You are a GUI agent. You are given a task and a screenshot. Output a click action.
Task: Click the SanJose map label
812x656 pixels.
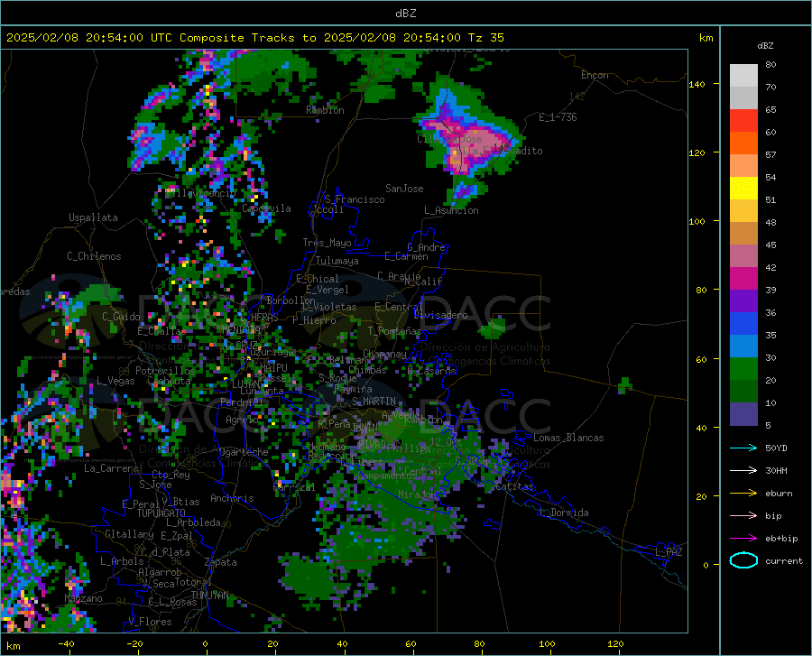coord(404,189)
